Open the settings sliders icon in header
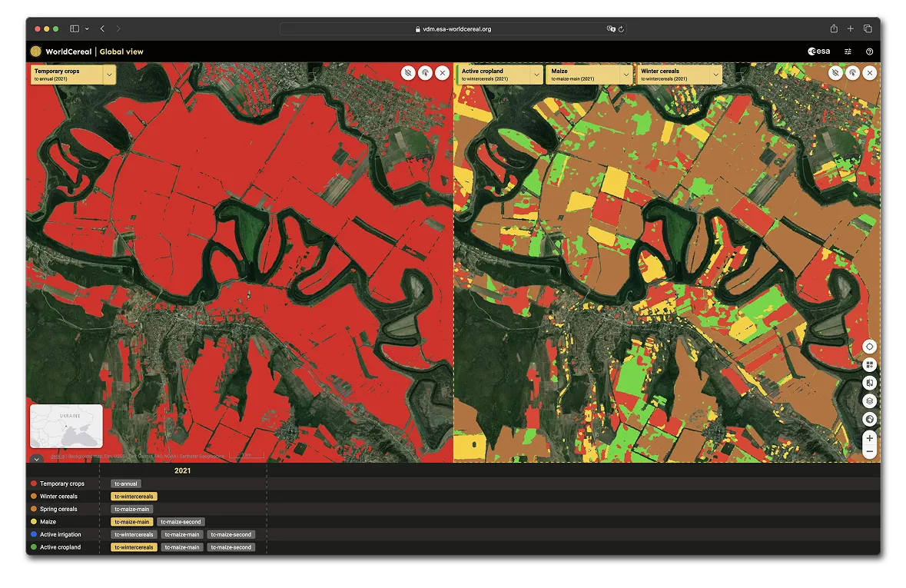906x588 pixels. (x=848, y=51)
